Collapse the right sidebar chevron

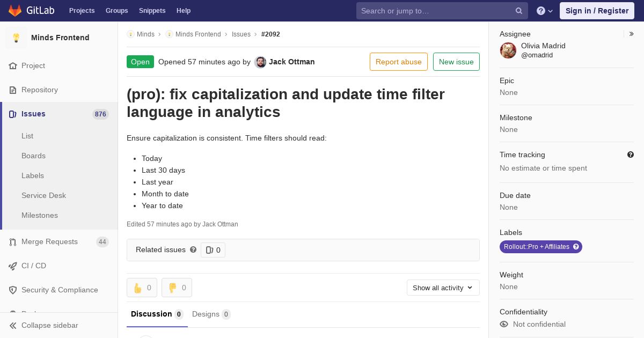(x=632, y=34)
